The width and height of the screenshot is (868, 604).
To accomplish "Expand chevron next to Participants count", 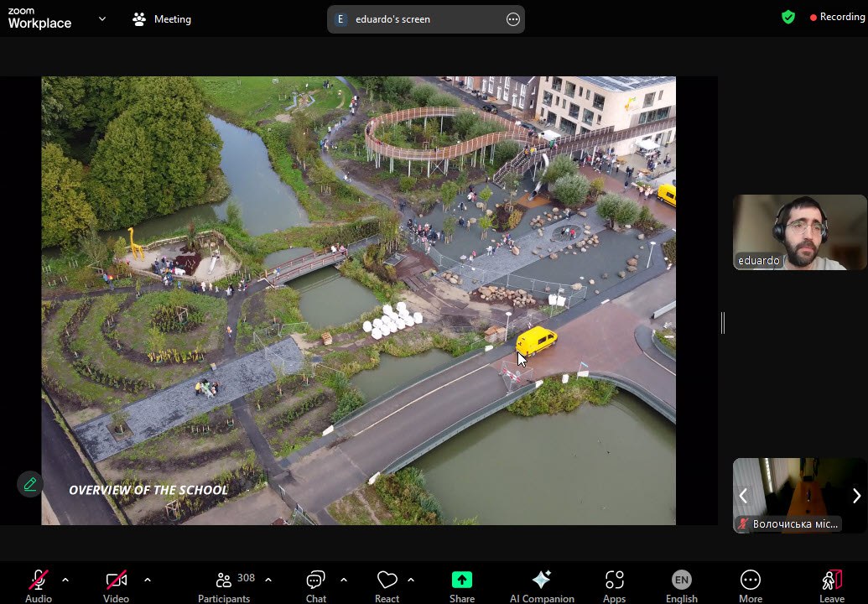I will (268, 580).
